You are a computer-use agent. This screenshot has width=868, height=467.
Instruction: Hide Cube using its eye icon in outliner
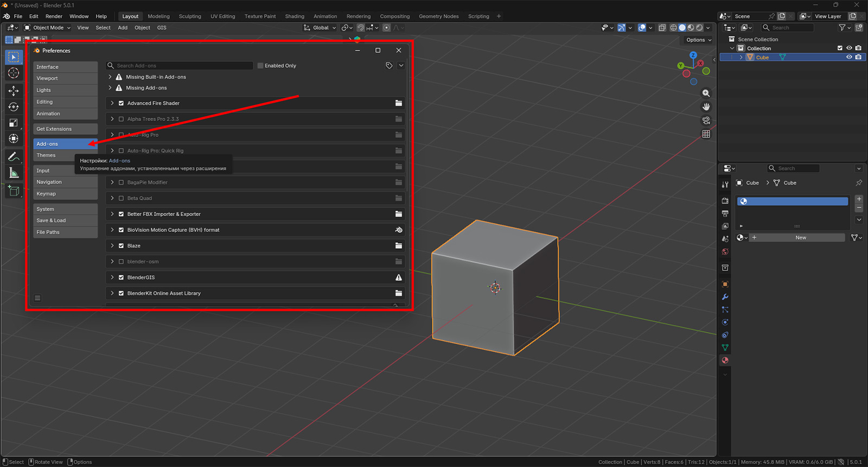849,57
